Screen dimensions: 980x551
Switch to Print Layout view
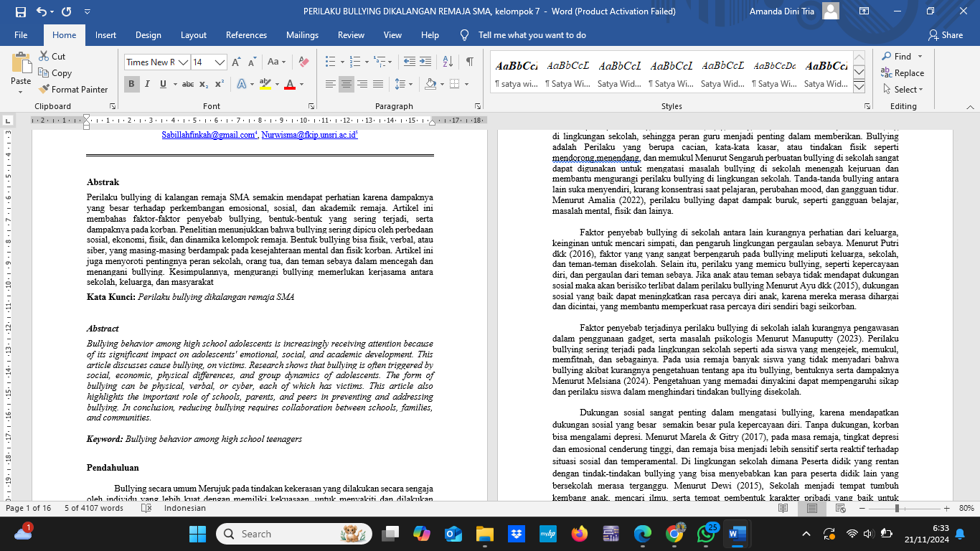coord(811,508)
